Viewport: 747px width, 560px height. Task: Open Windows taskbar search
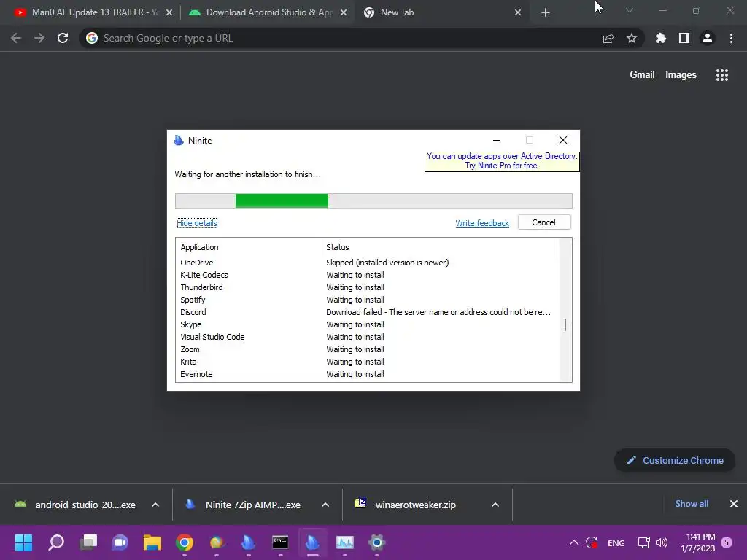click(x=56, y=542)
